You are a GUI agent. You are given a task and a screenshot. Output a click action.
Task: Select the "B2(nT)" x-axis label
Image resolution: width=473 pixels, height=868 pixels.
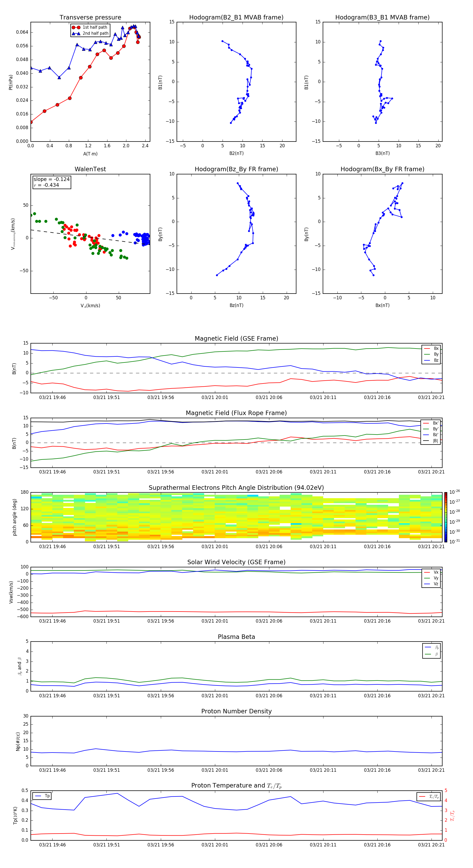tap(236, 153)
